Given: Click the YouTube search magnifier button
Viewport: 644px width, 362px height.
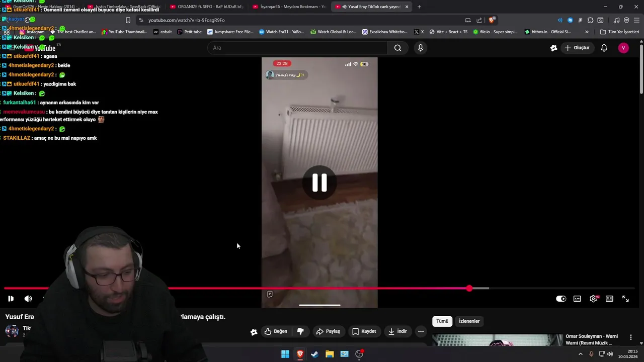Looking at the screenshot, I should coord(398,48).
